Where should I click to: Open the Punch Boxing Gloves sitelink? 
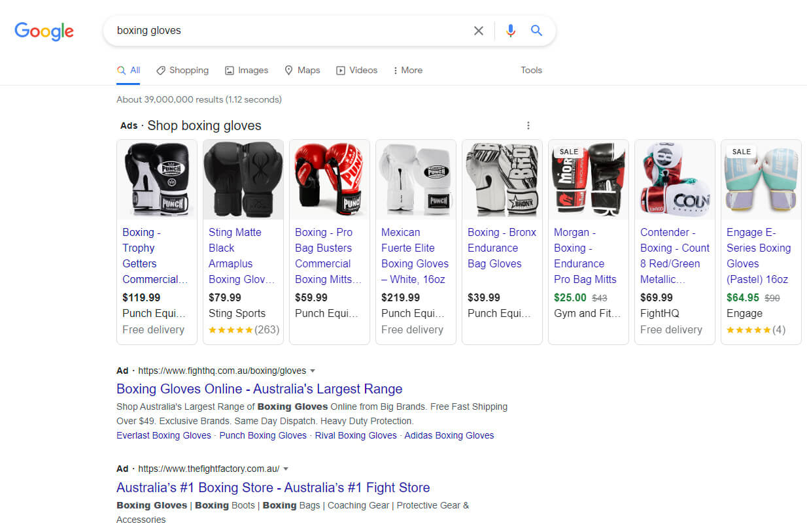tap(263, 435)
